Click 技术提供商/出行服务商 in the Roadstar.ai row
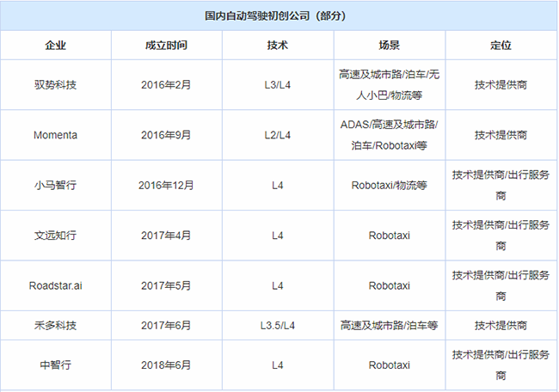 tap(501, 285)
